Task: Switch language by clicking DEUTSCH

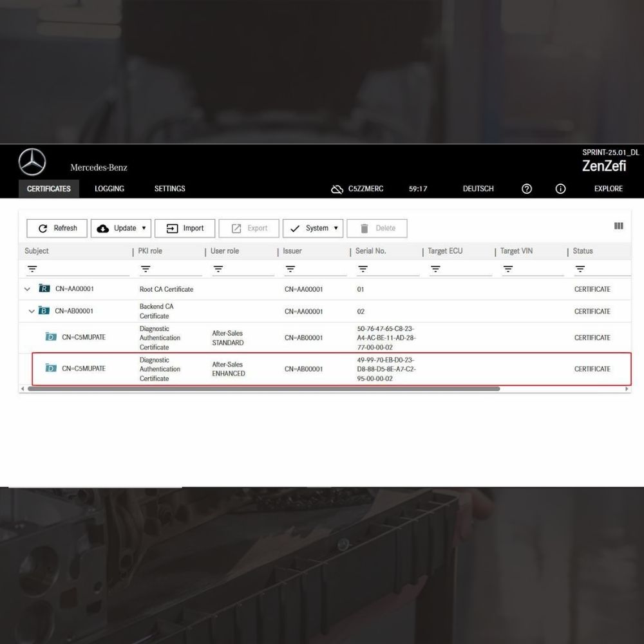Action: click(x=478, y=189)
